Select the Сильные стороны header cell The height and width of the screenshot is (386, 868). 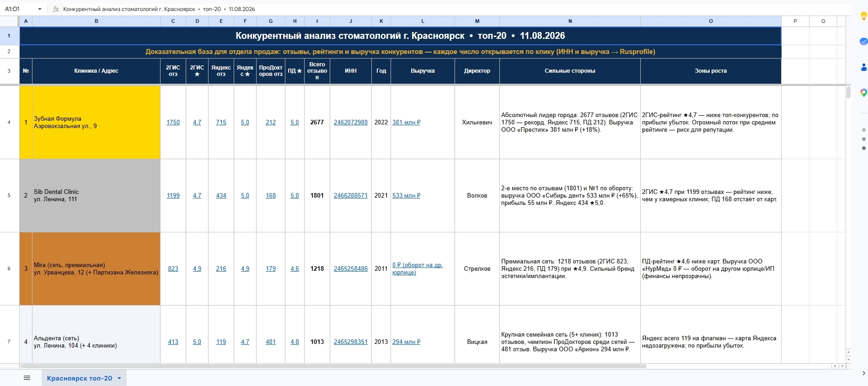pos(570,71)
